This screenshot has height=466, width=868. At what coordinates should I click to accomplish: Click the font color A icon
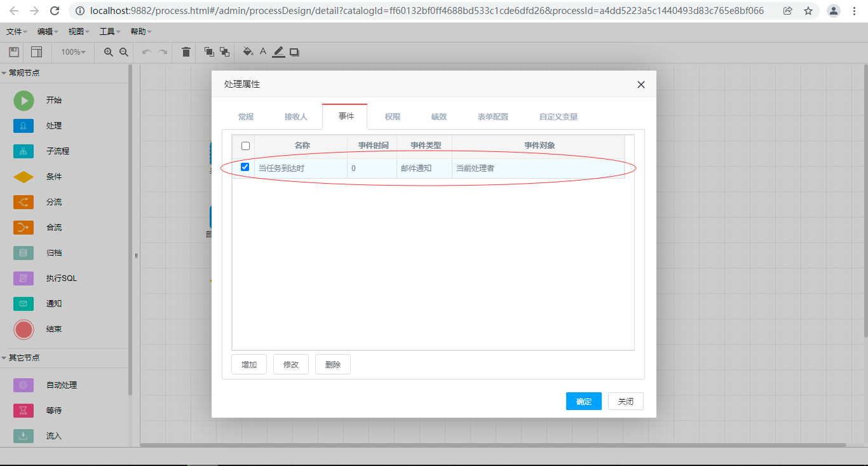(x=263, y=51)
